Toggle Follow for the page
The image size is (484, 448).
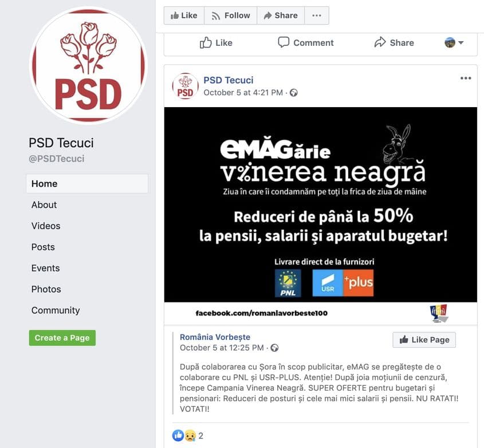[x=231, y=15]
